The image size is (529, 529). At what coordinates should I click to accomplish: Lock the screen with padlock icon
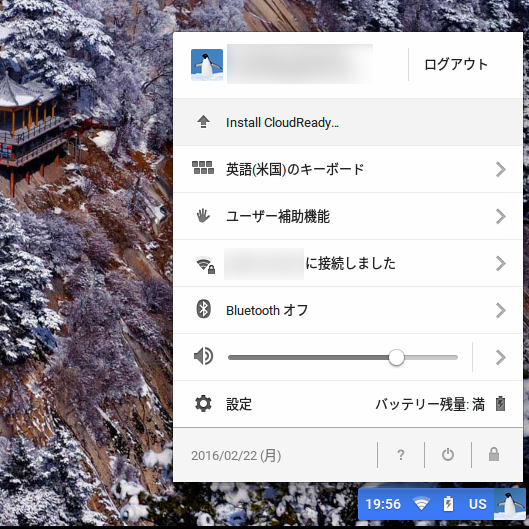[494, 454]
